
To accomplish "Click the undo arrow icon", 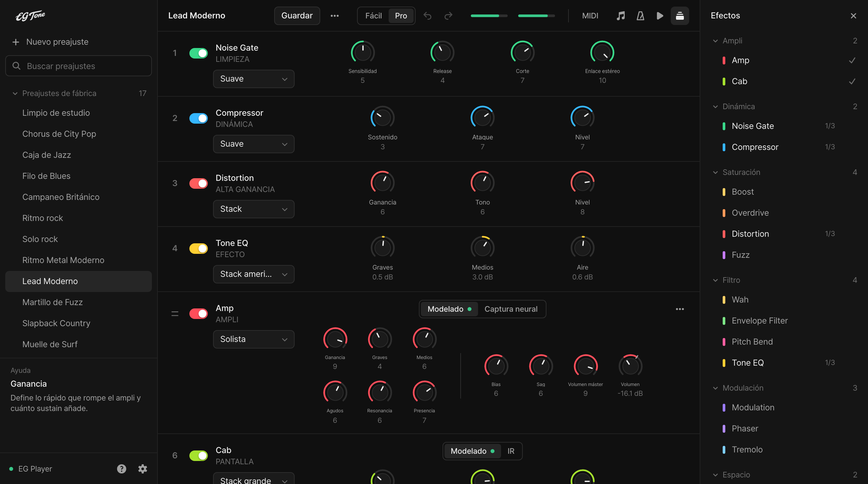I will pos(427,16).
